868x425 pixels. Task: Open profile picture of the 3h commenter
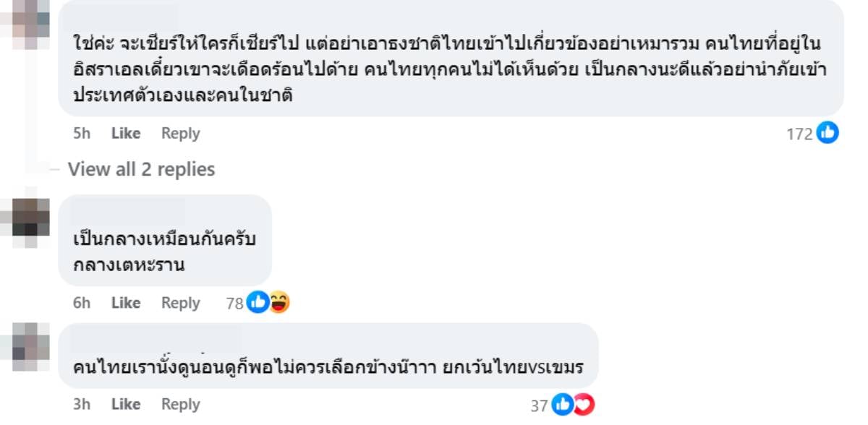[x=26, y=348]
